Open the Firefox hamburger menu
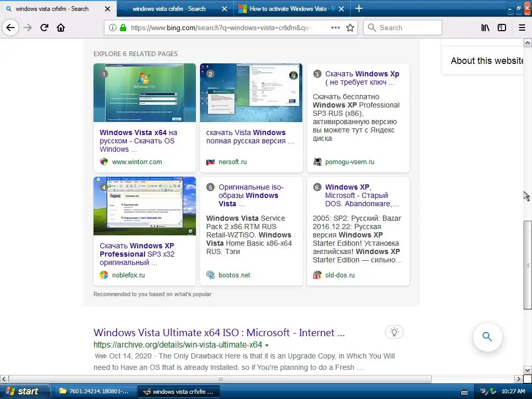This screenshot has width=532, height=399. tap(522, 28)
